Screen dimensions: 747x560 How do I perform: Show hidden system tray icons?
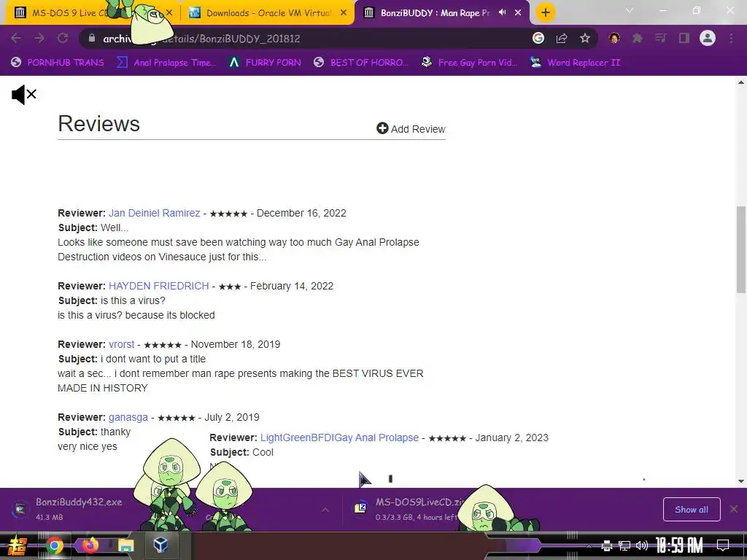point(589,545)
